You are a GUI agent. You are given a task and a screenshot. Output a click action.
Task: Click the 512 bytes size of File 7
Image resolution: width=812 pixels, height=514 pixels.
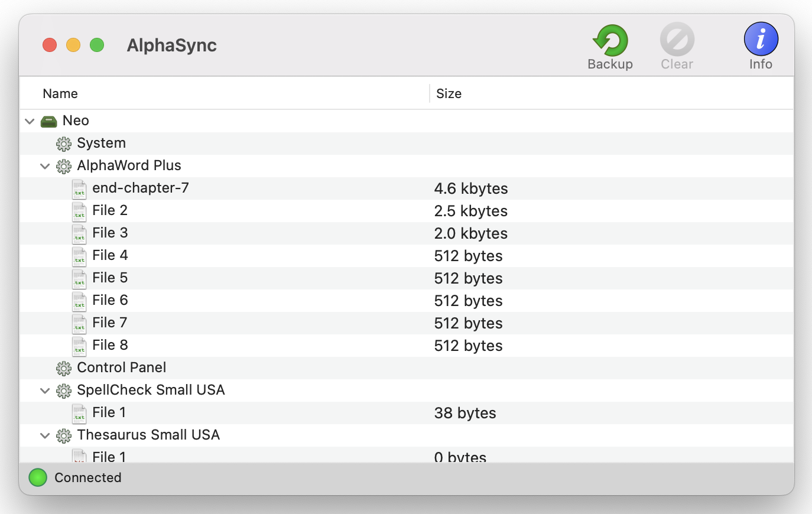(469, 323)
